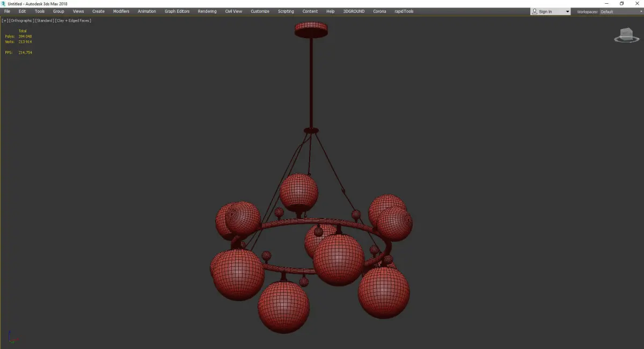644x349 pixels.
Task: Select the chandelier ceiling mount disc
Action: (x=311, y=30)
